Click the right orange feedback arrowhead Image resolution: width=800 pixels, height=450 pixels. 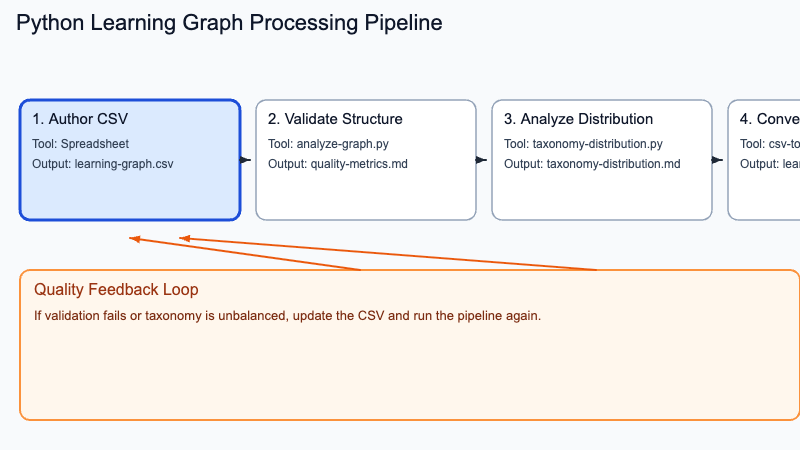185,238
